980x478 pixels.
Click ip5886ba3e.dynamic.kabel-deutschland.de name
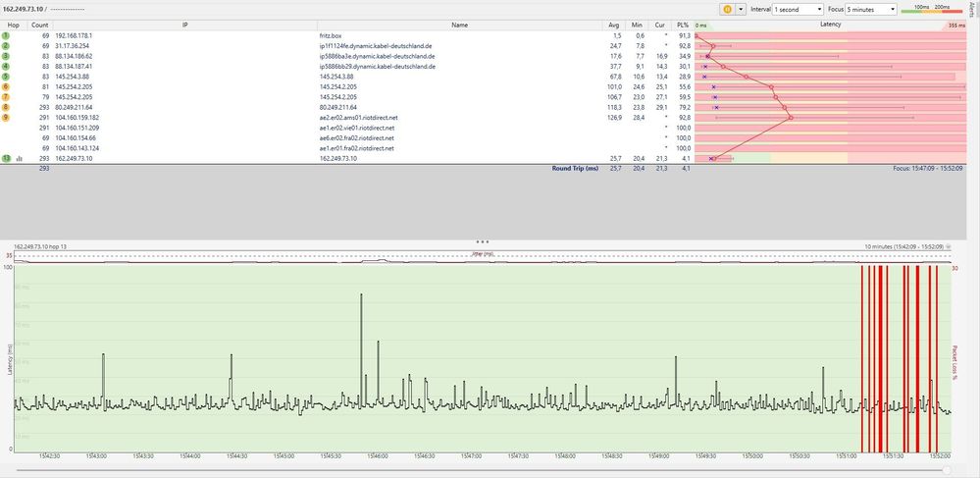pos(377,56)
